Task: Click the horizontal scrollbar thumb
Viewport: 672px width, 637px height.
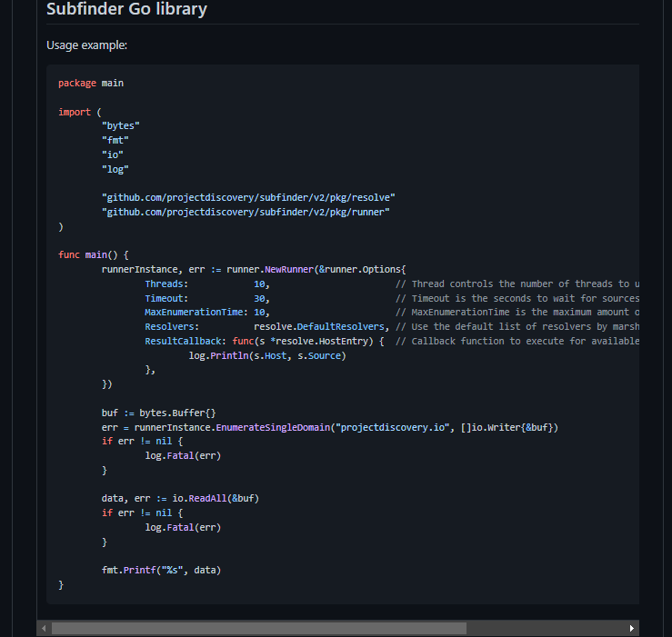Action: pyautogui.click(x=259, y=629)
